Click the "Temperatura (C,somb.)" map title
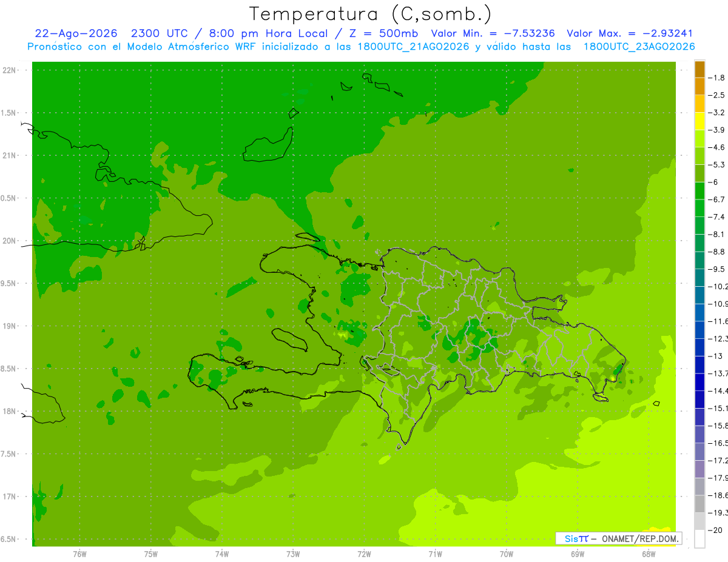This screenshot has width=728, height=562. pyautogui.click(x=371, y=14)
